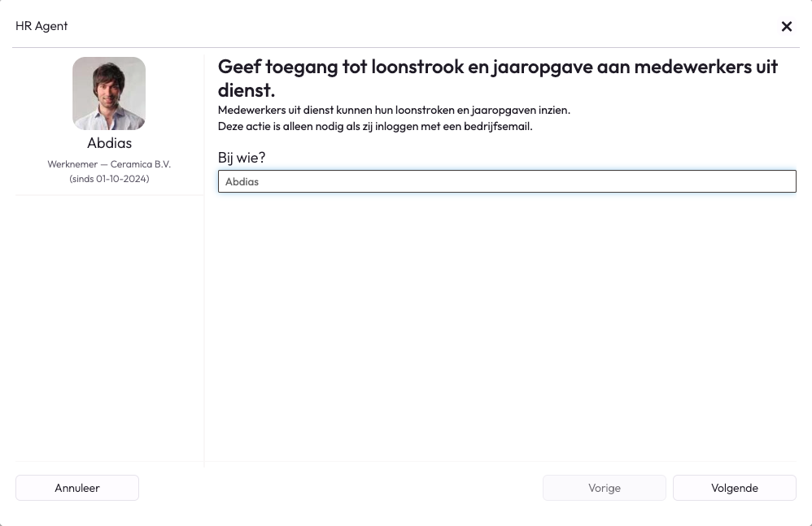Continue with the Volgende button
The height and width of the screenshot is (526, 812).
point(735,488)
